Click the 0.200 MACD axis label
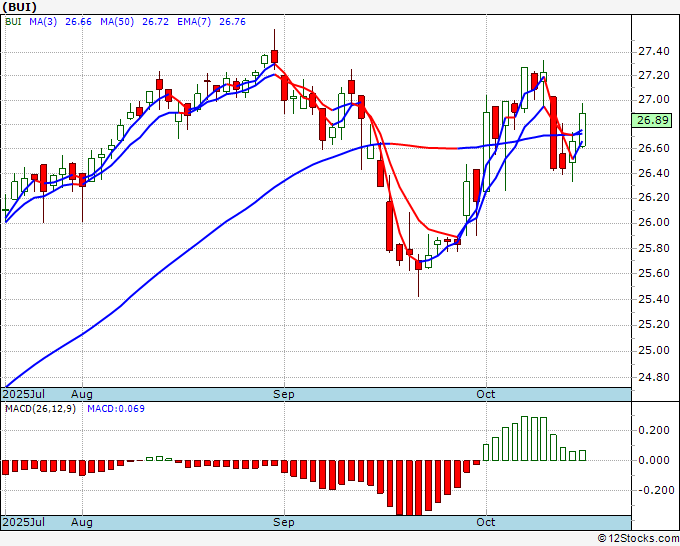This screenshot has width=680, height=546. point(654,430)
